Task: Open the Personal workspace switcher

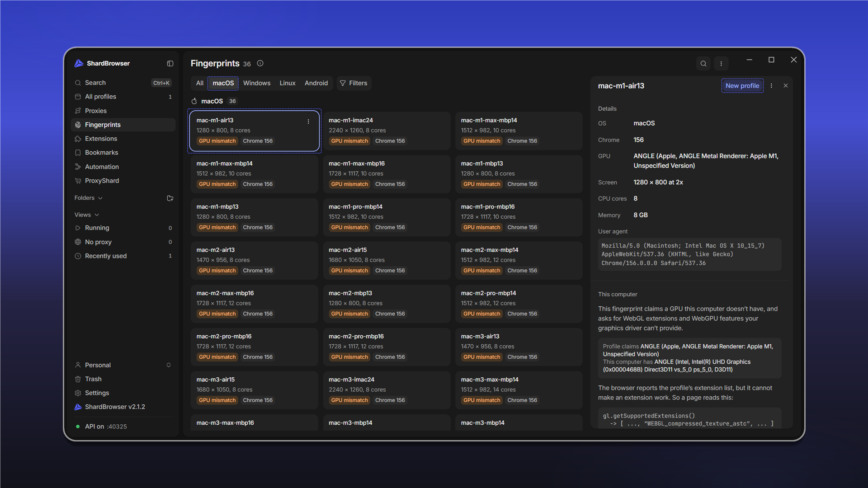Action: pyautogui.click(x=123, y=365)
